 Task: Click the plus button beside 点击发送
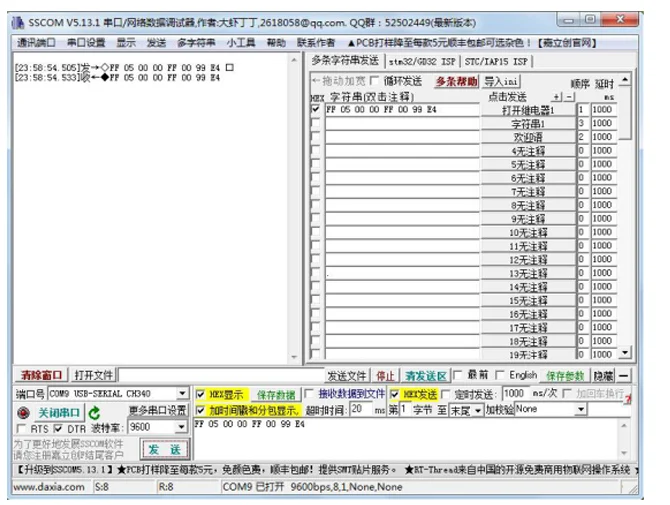556,97
